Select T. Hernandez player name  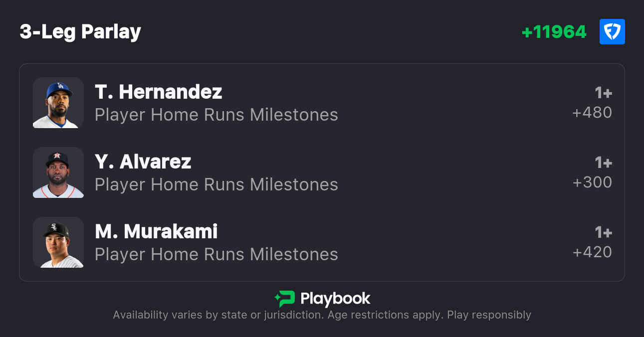tap(158, 92)
